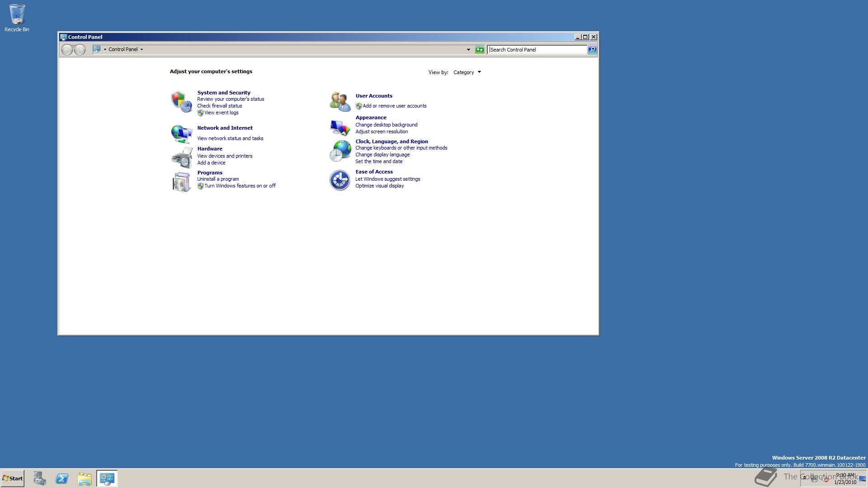Screen dimensions: 868x488
Task: Open the Appearance monitor icon
Action: click(x=340, y=127)
